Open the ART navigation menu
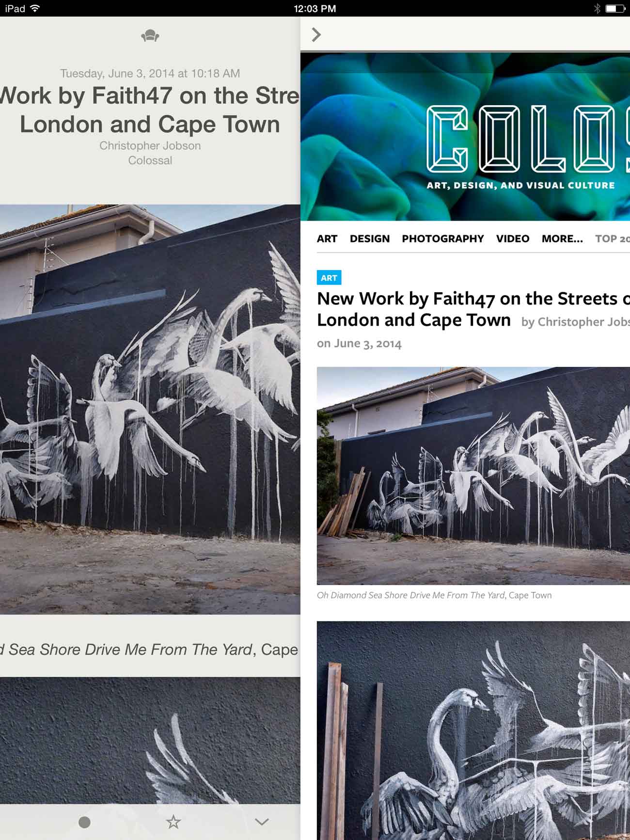Viewport: 630px width, 840px height. 327,238
